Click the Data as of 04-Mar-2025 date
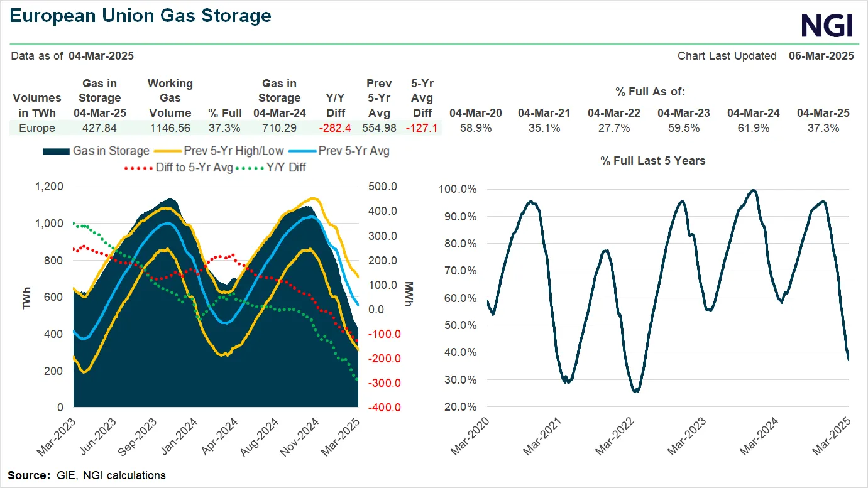The width and height of the screenshot is (868, 488). pos(101,56)
